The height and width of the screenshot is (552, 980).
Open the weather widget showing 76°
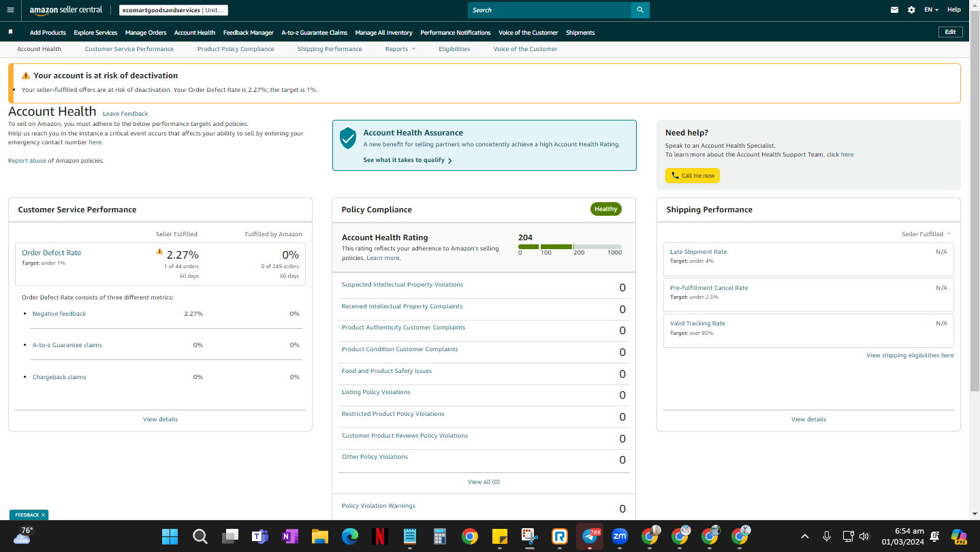pos(22,536)
